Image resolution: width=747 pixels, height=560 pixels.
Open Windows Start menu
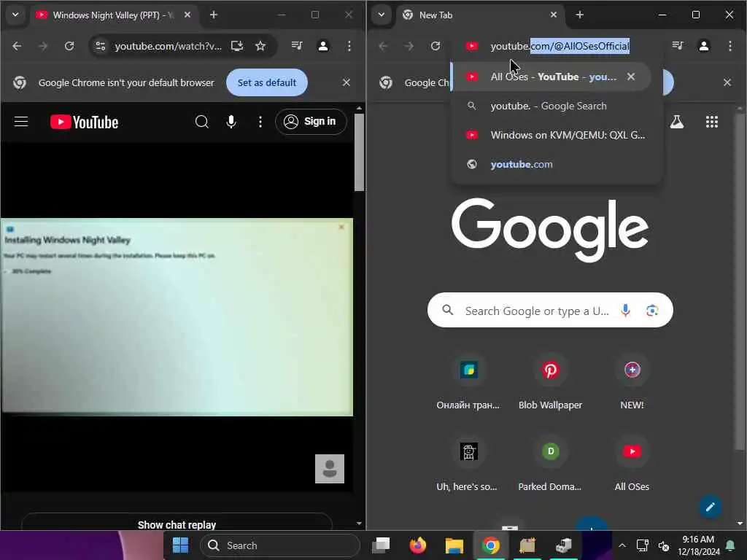181,545
